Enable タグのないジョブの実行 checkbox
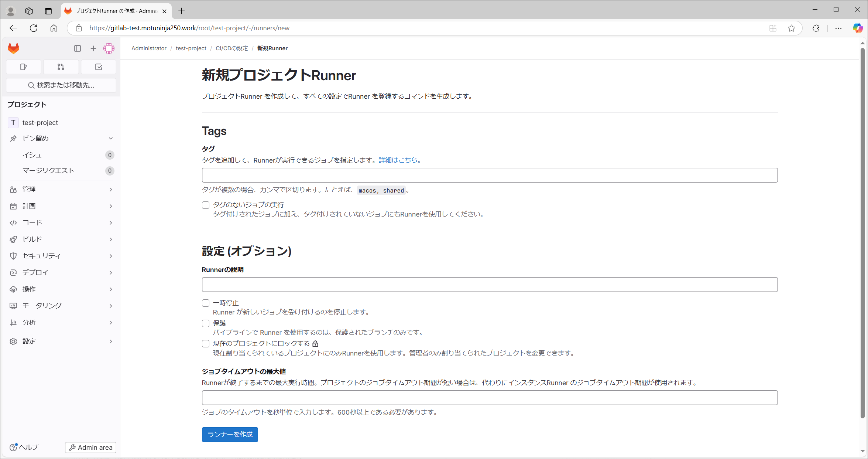The height and width of the screenshot is (459, 868). coord(206,205)
